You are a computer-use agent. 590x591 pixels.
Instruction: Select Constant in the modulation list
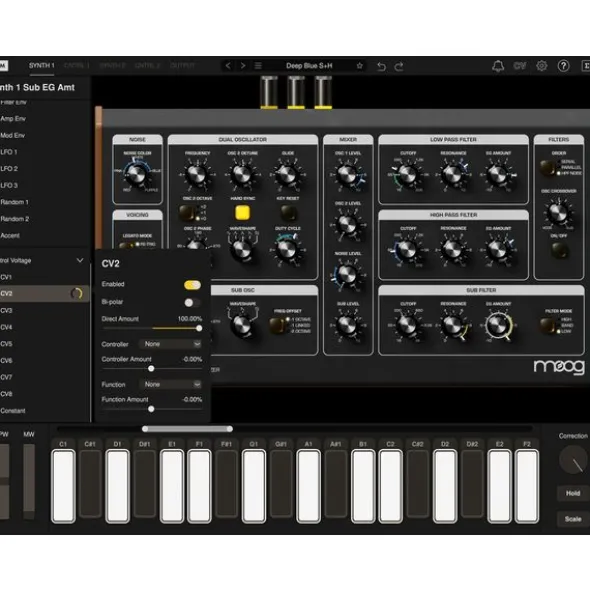point(44,410)
